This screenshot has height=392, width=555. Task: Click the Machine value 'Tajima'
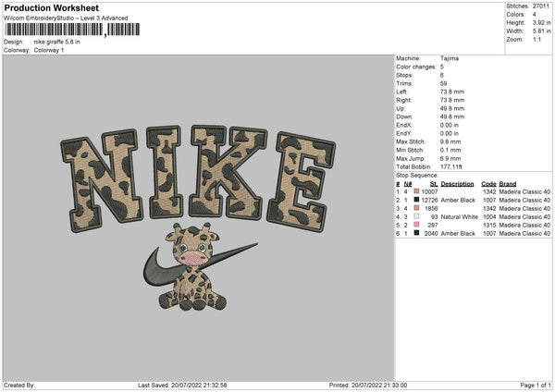pos(450,58)
